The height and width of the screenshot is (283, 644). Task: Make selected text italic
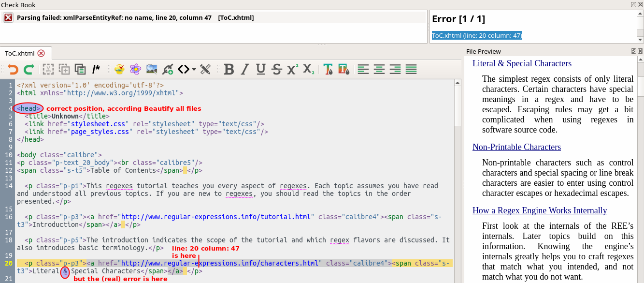pos(245,69)
